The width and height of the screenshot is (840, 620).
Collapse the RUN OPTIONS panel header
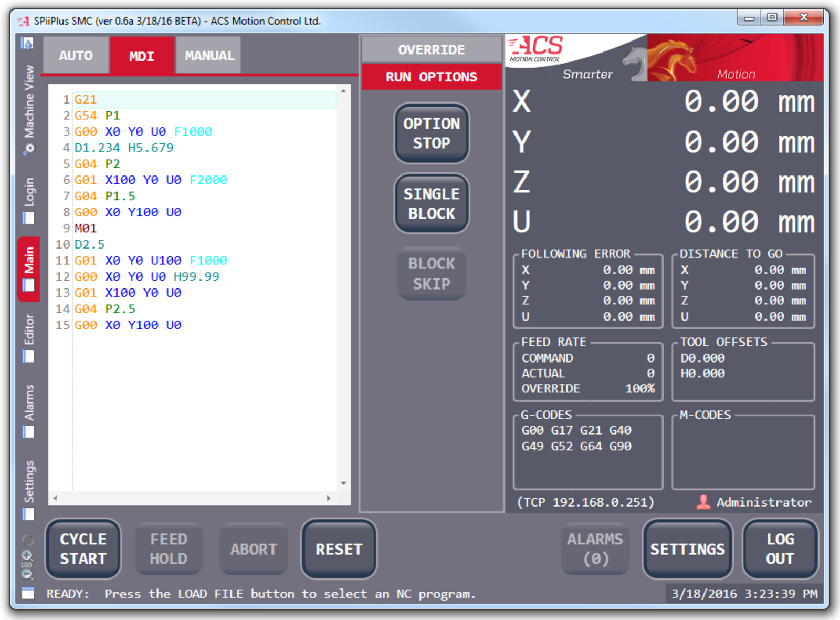432,77
